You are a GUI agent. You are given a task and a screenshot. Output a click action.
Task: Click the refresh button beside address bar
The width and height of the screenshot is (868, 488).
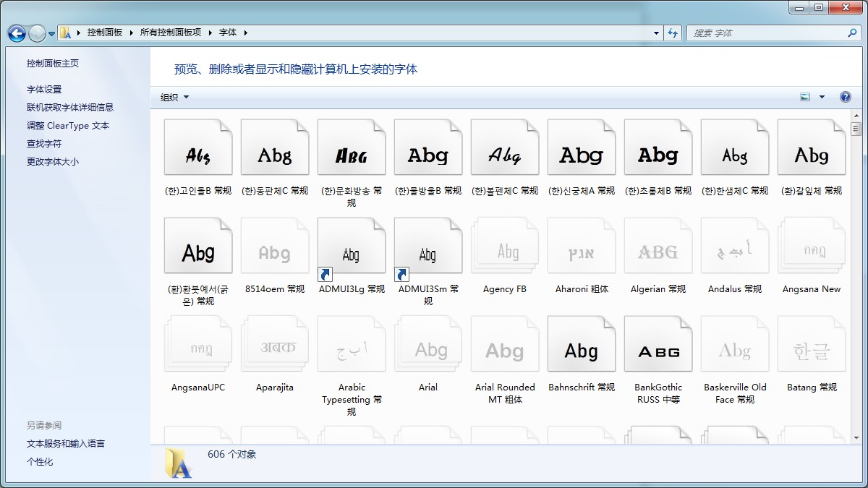(x=673, y=33)
